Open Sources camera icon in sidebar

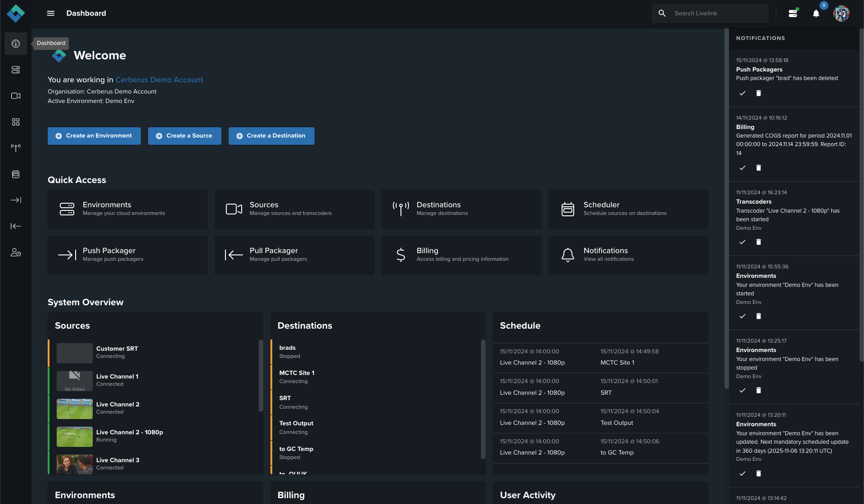tap(16, 96)
